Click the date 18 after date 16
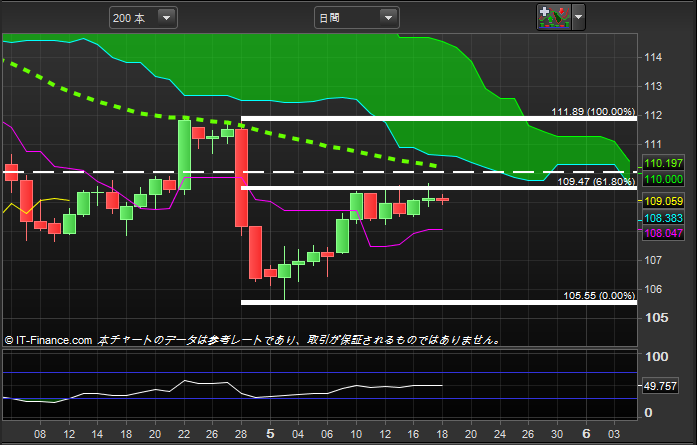 coord(442,434)
